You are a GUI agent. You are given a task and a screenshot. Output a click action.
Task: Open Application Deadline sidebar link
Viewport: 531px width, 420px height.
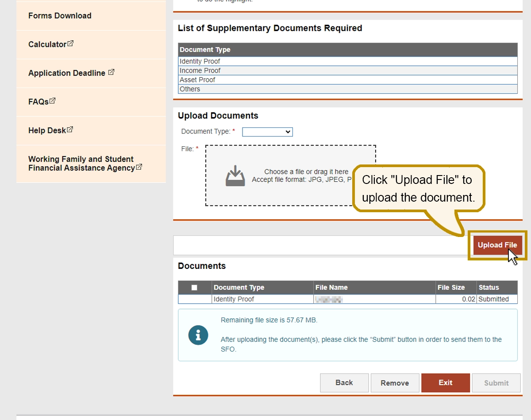click(67, 73)
